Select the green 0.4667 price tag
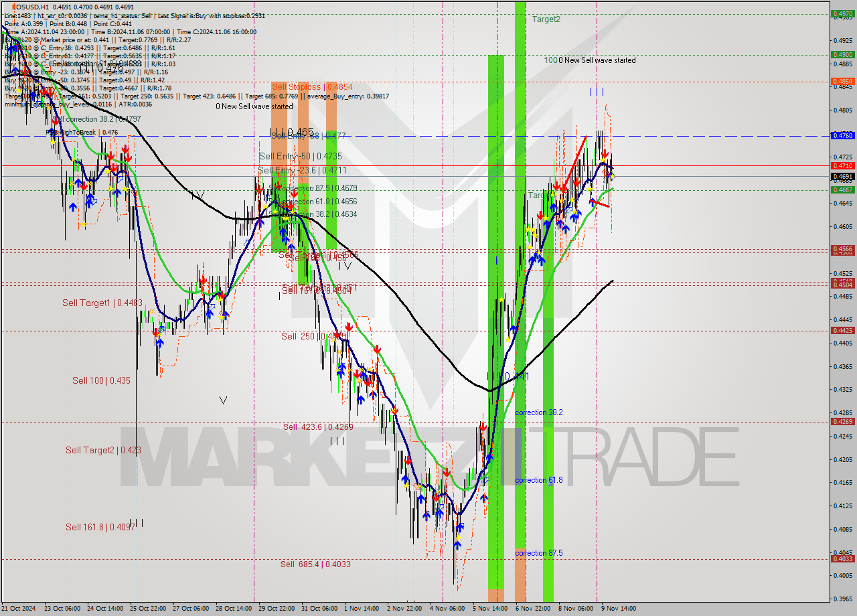Viewport: 857px width, 616px height. (842, 190)
